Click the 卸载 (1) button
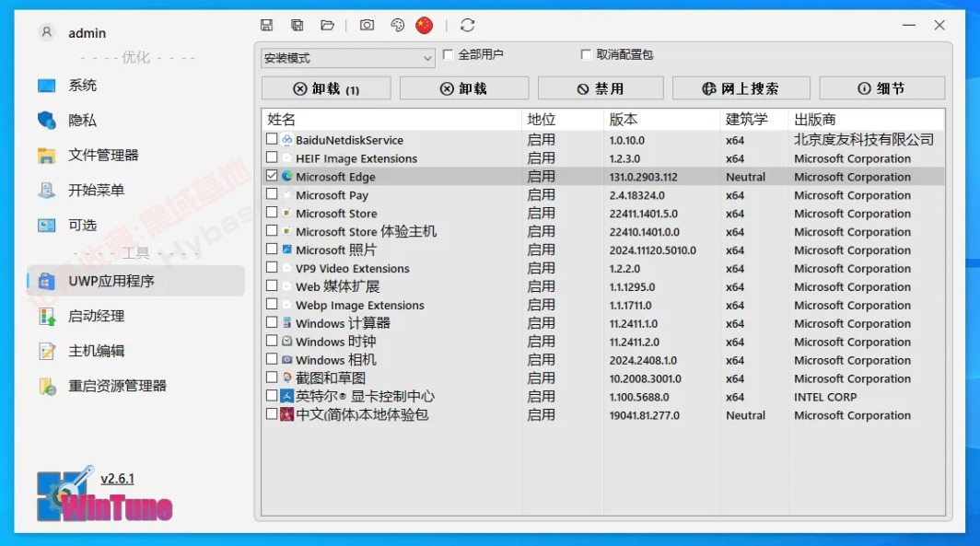Image resolution: width=980 pixels, height=546 pixels. (x=326, y=88)
